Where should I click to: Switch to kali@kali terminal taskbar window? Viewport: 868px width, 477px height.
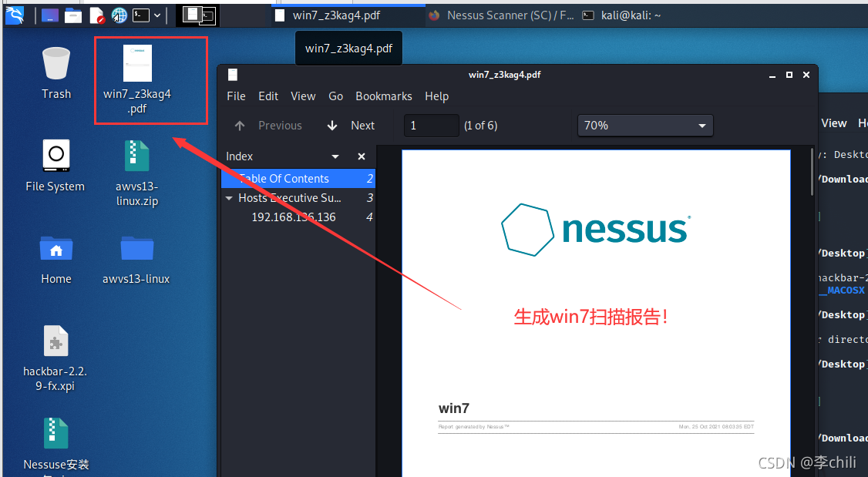pos(622,15)
